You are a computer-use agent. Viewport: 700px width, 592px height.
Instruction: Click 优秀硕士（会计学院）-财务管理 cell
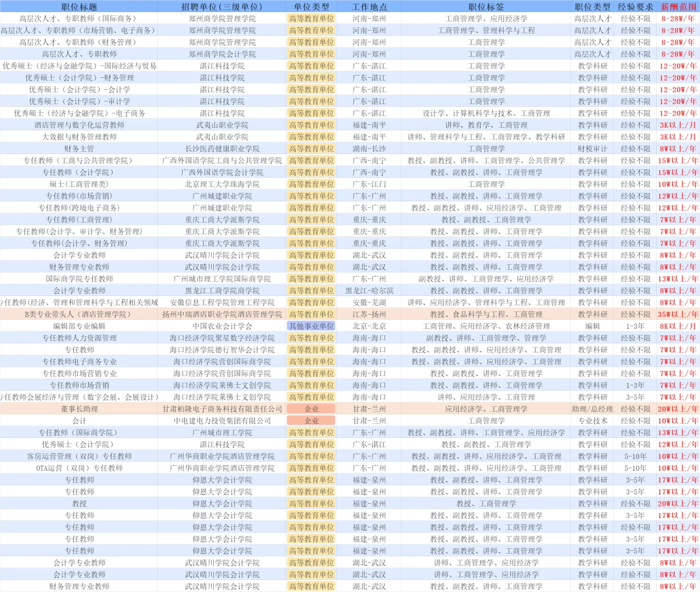[x=79, y=78]
